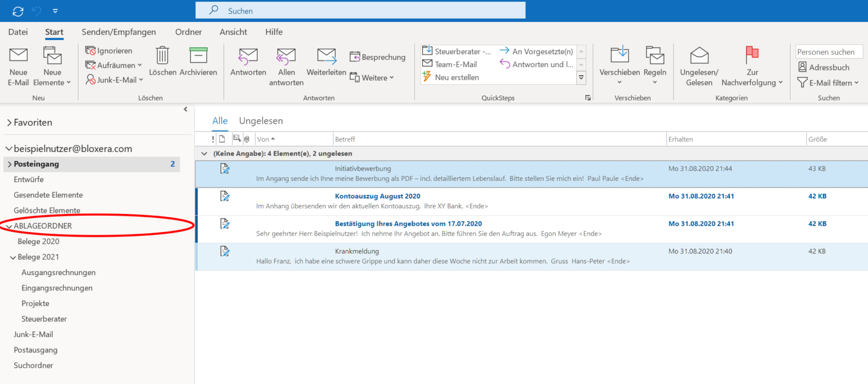This screenshot has height=384, width=868.
Task: Sort messages by the Erhalten column header
Action: (736, 139)
